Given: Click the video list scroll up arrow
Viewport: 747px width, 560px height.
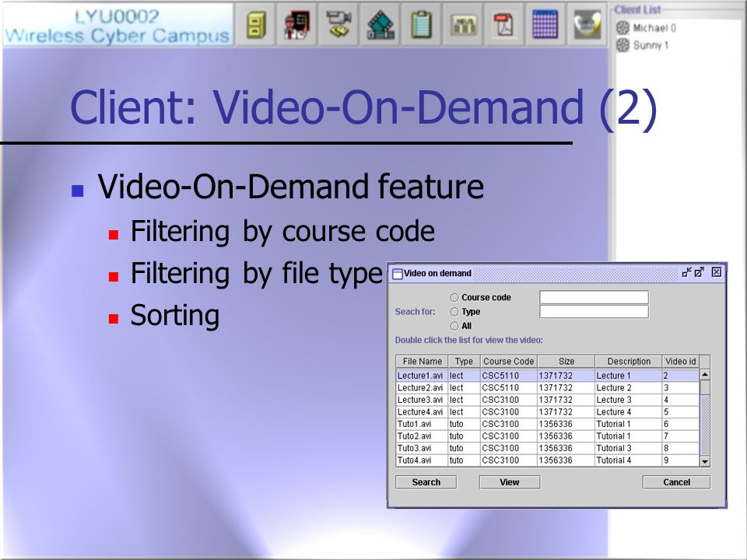Looking at the screenshot, I should pyautogui.click(x=705, y=375).
